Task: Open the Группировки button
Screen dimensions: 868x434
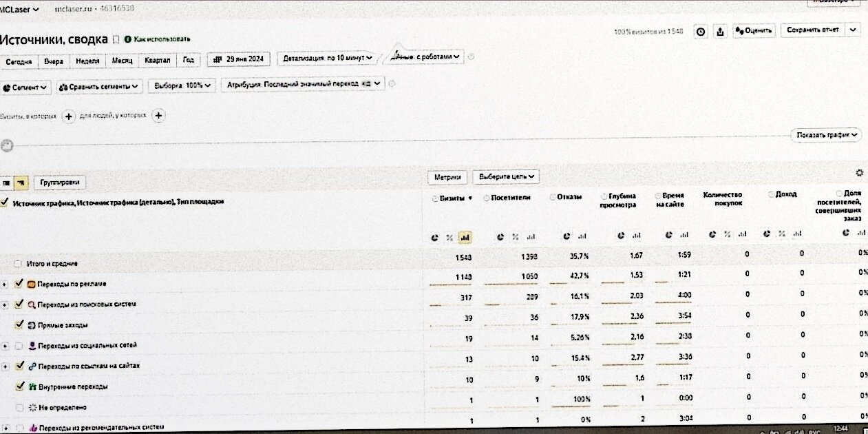Action: tap(60, 183)
